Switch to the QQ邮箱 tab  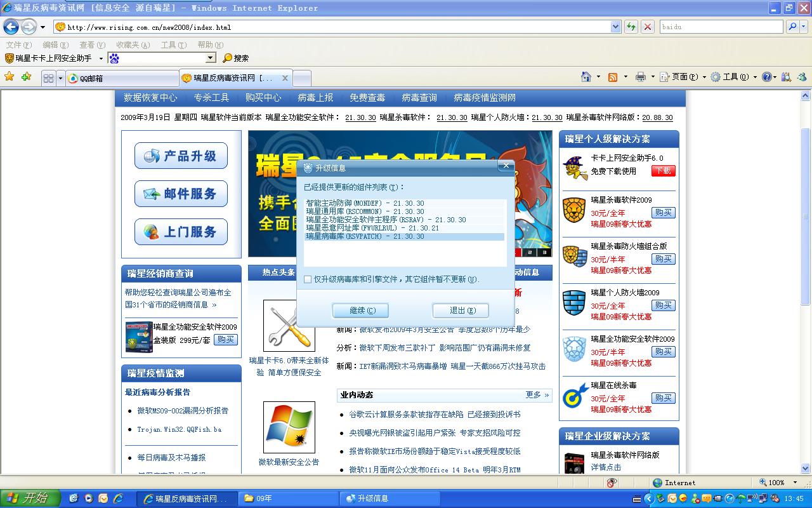[x=122, y=78]
